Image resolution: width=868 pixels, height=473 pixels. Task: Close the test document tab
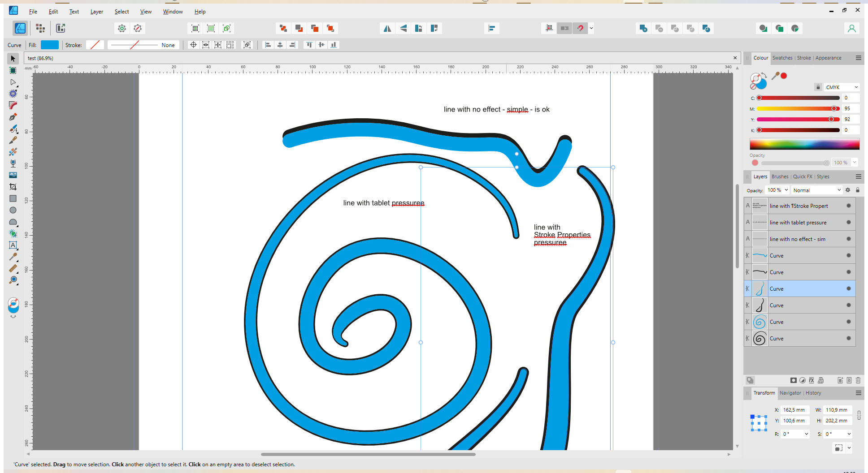[x=735, y=58]
